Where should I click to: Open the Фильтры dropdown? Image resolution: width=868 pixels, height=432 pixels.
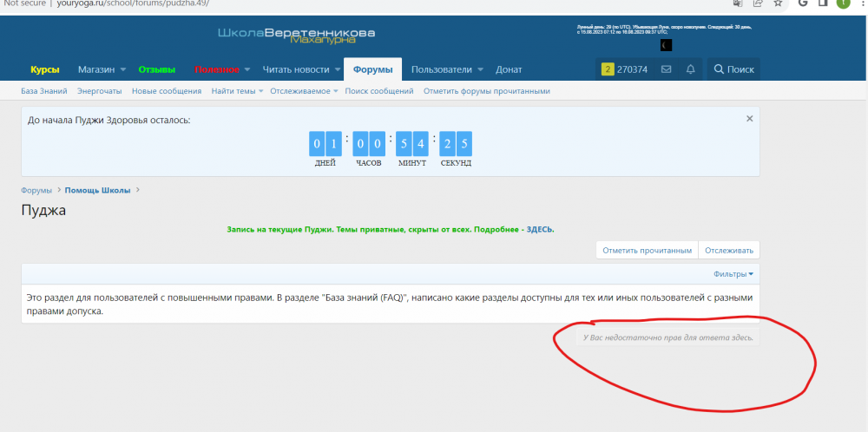[733, 274]
